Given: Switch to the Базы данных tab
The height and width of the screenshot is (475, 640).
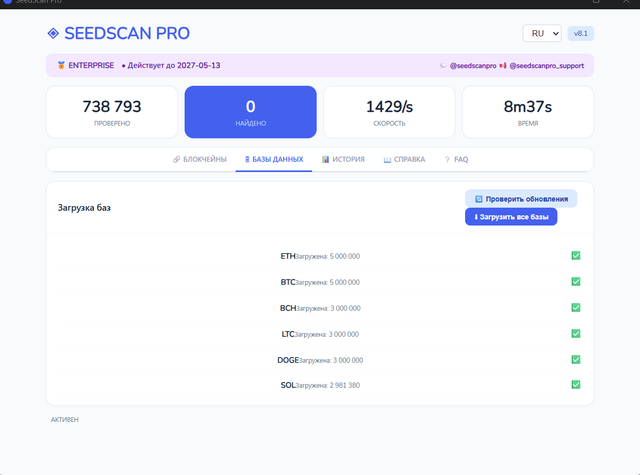Looking at the screenshot, I should (x=274, y=159).
